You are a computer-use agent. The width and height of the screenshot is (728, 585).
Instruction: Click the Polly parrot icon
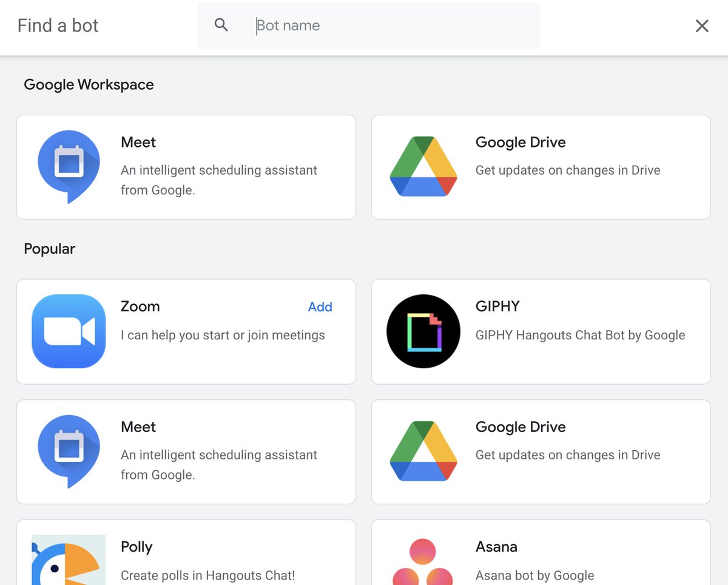[x=69, y=560]
